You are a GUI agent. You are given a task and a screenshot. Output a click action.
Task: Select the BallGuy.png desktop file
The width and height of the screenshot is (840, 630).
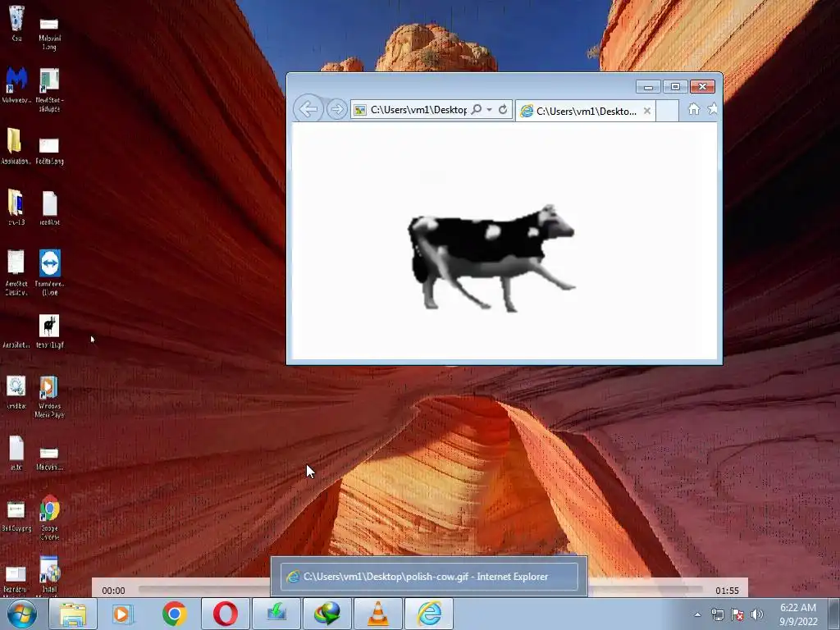pyautogui.click(x=16, y=517)
